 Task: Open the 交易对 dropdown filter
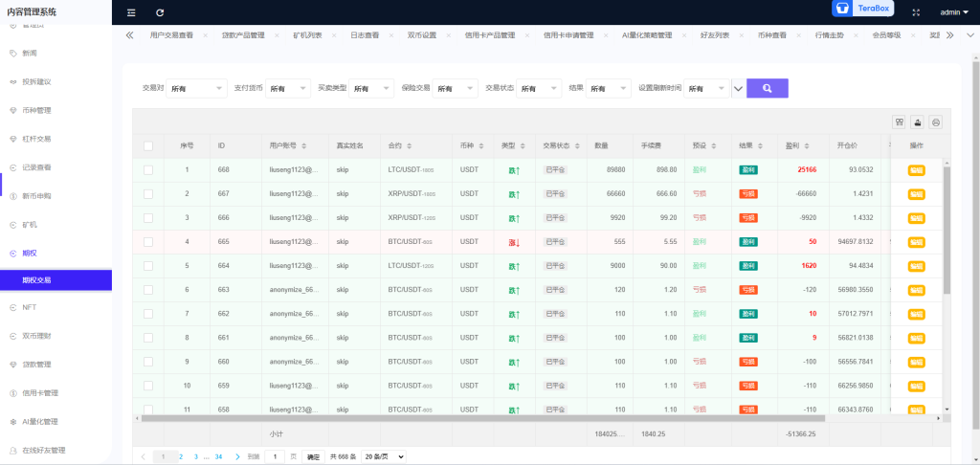pos(195,88)
